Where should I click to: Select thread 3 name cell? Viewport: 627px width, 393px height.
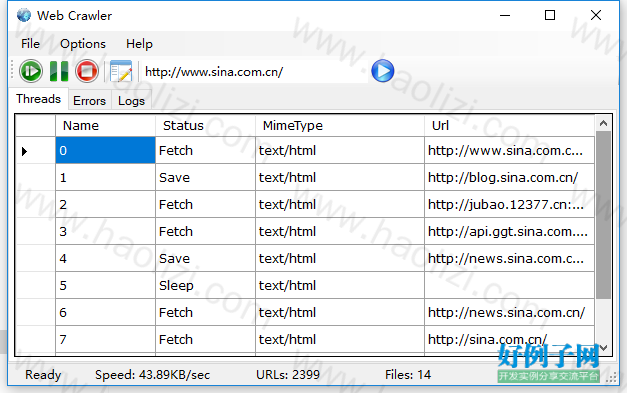pyautogui.click(x=105, y=231)
